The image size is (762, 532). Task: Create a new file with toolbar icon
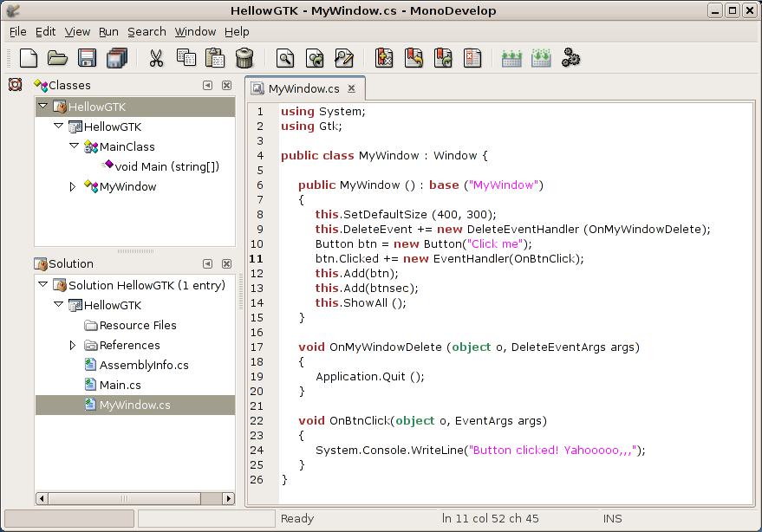pyautogui.click(x=29, y=58)
